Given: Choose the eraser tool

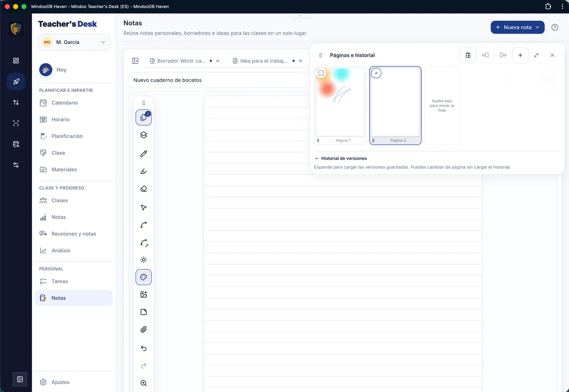Looking at the screenshot, I should point(144,189).
